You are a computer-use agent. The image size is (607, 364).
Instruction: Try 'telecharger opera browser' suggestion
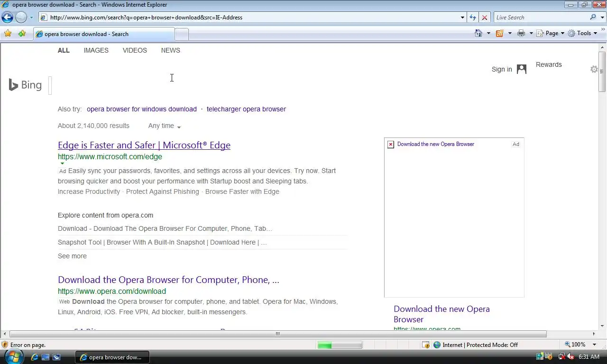[246, 109]
